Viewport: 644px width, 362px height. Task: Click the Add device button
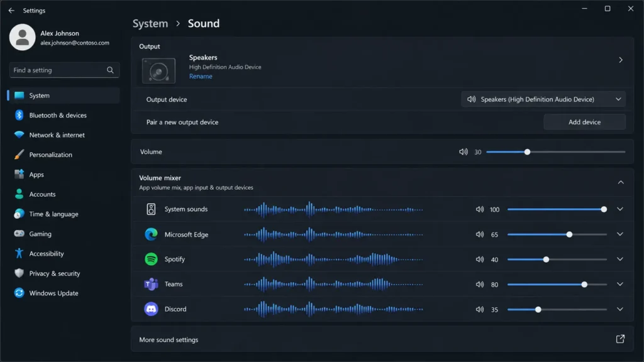point(584,122)
